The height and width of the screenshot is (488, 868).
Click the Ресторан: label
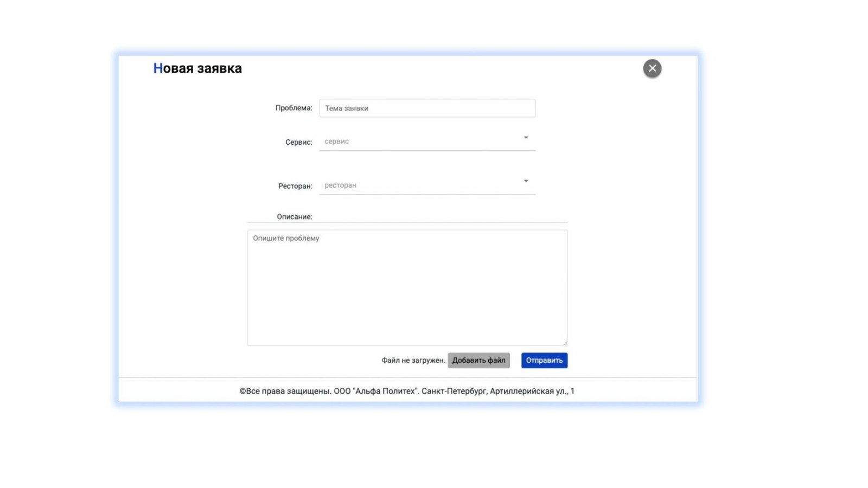(295, 186)
